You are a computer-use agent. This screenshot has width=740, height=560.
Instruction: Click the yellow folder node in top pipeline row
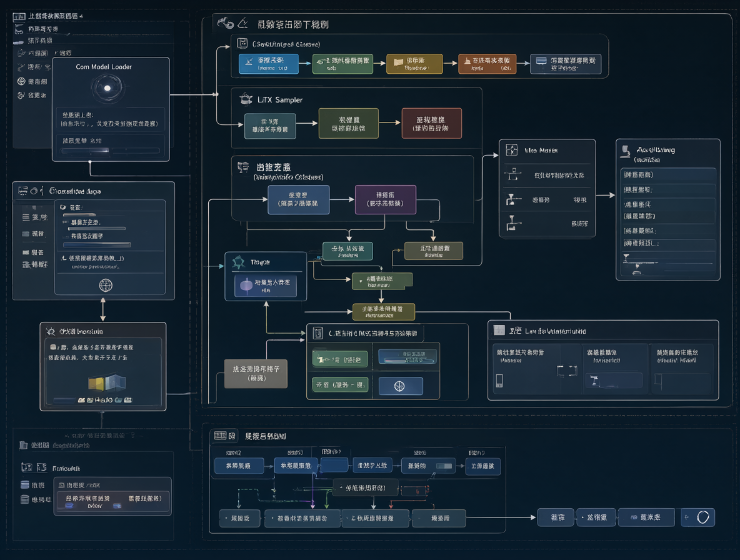click(x=414, y=64)
